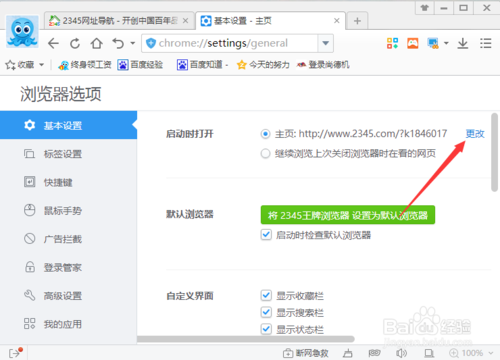Click the horizontal scrollbar at bottom
Image resolution: width=500 pixels, height=360 pixels.
(x=246, y=339)
